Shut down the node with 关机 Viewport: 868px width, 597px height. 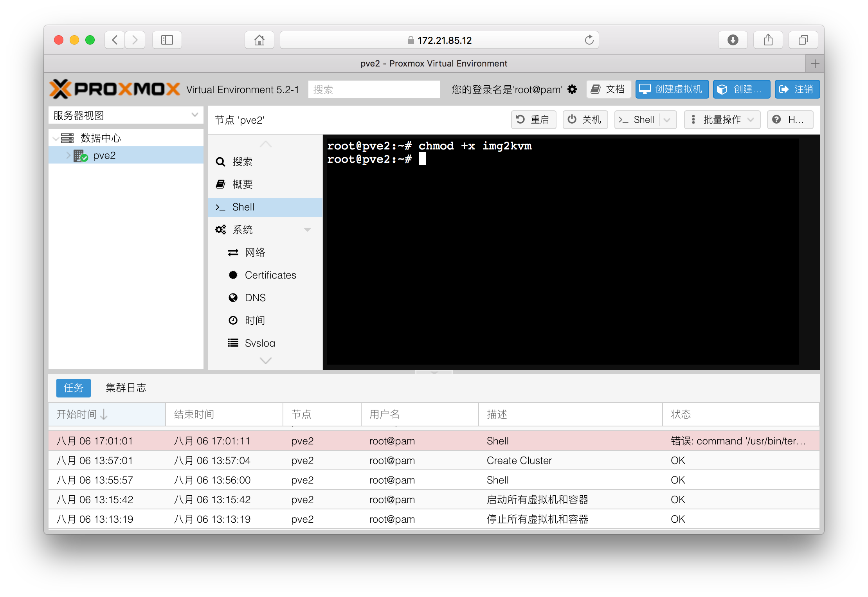pos(585,120)
